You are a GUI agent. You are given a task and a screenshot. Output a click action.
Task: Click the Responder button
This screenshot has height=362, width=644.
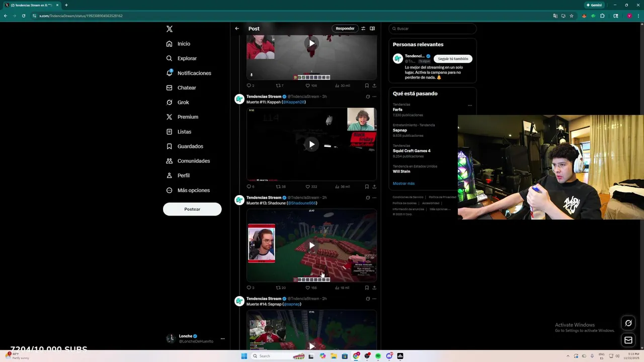[x=345, y=29]
